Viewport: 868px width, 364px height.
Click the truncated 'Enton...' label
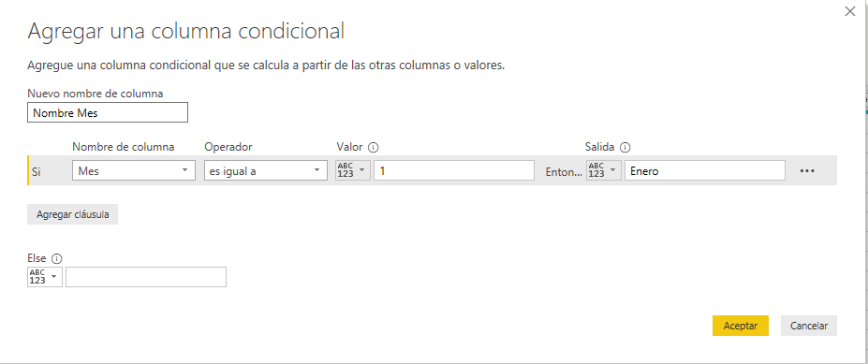tap(564, 172)
